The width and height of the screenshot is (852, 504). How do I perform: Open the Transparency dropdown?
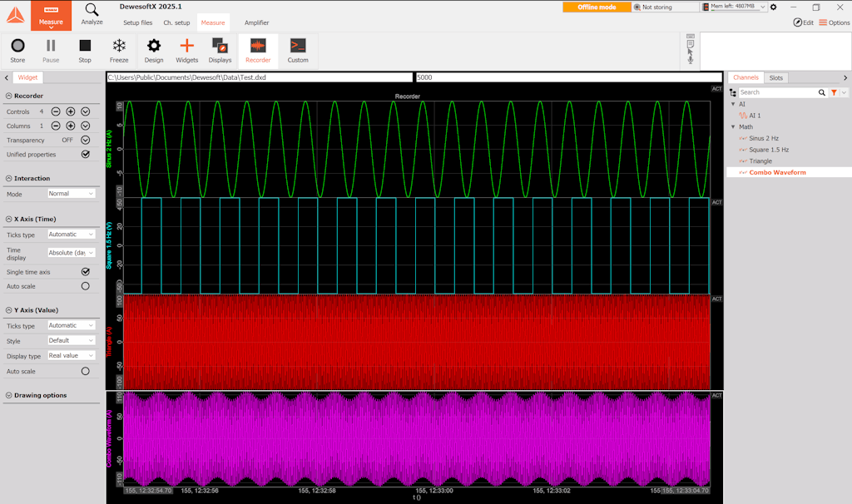[86, 140]
